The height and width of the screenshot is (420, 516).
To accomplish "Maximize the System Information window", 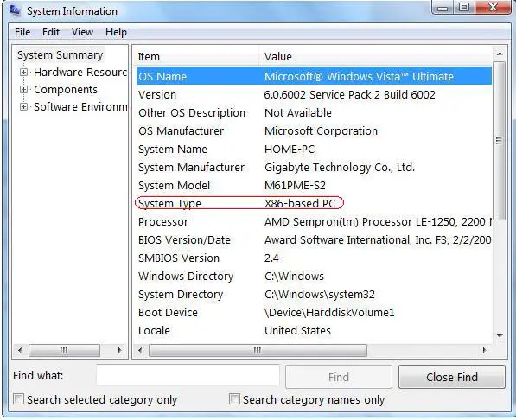I will tap(465, 7).
